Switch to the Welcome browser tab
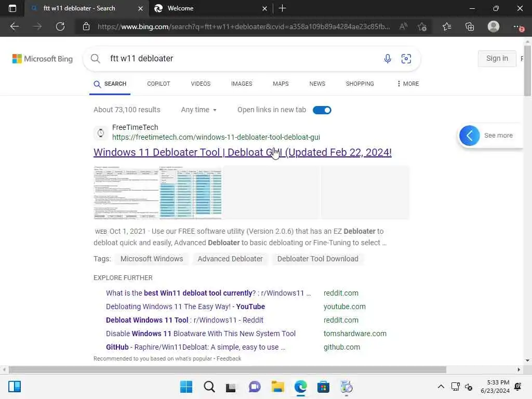Viewport: 532px width, 399px height. tap(210, 8)
